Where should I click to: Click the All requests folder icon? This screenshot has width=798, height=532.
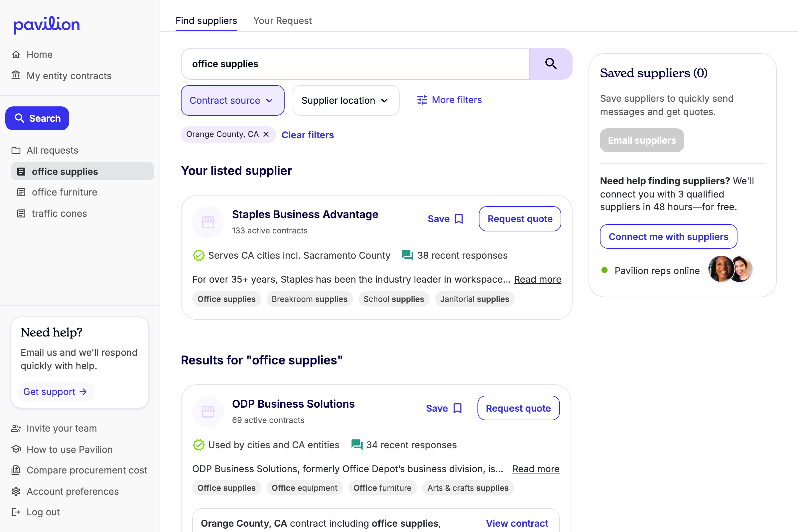click(x=16, y=150)
